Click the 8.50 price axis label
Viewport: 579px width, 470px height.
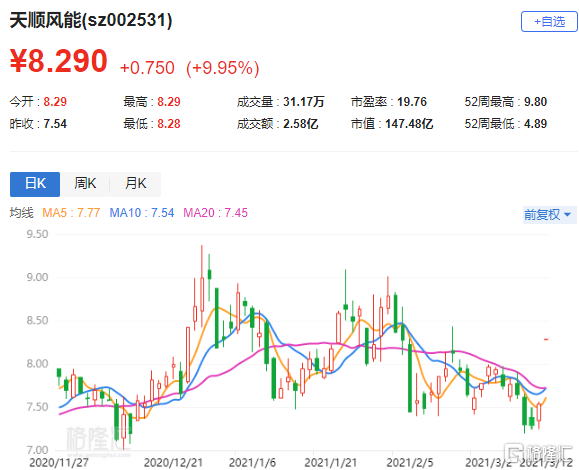(x=37, y=320)
